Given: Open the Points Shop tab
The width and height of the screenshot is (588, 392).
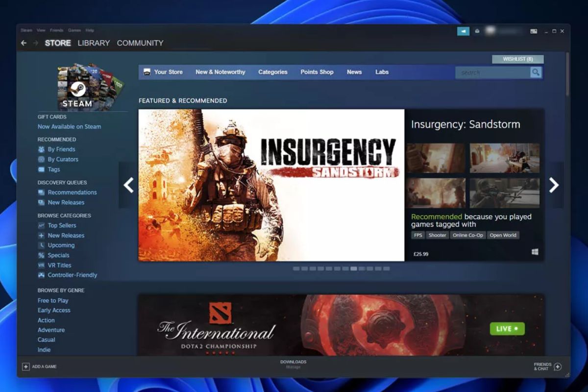Looking at the screenshot, I should click(317, 72).
